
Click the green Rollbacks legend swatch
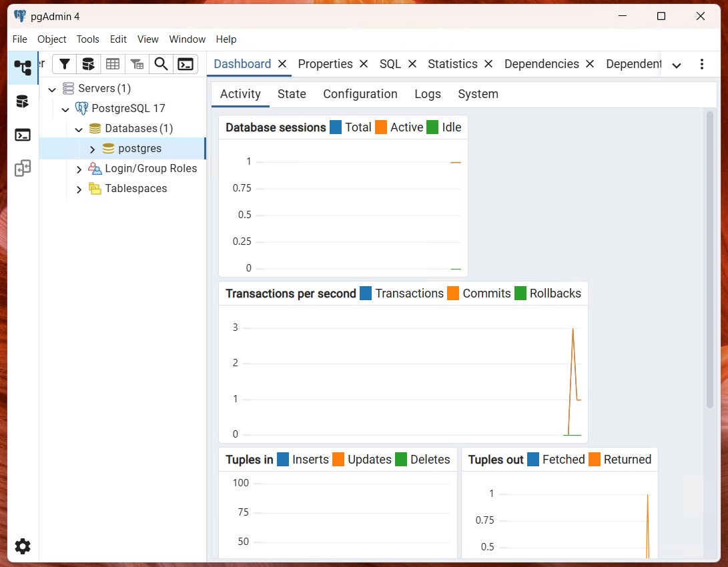tap(520, 294)
